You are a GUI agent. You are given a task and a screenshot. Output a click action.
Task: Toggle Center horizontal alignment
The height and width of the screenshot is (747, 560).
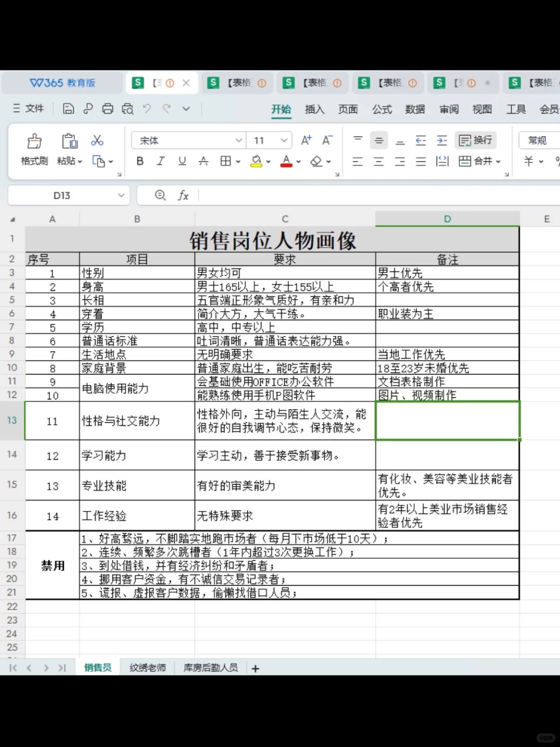coord(379,161)
